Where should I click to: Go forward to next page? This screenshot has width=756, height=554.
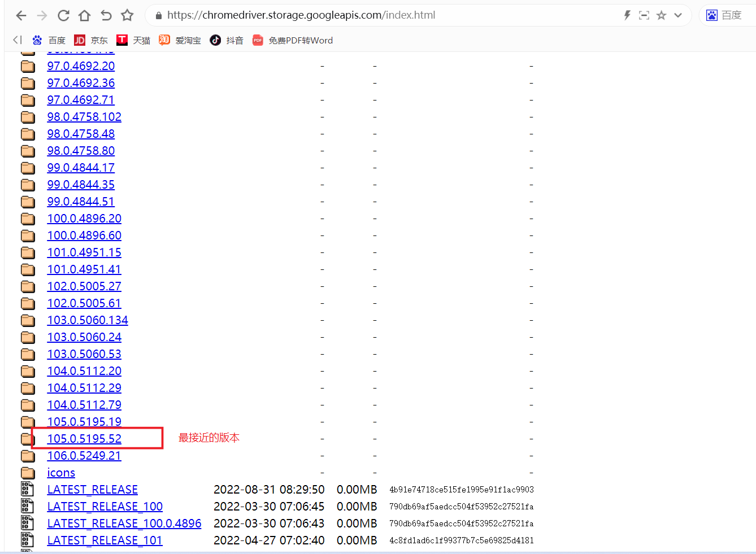[x=42, y=15]
